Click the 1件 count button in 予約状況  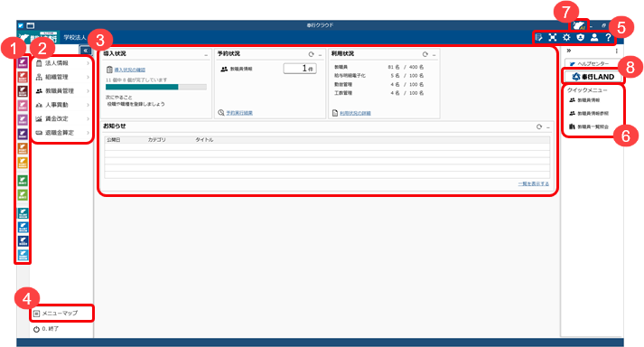point(300,69)
